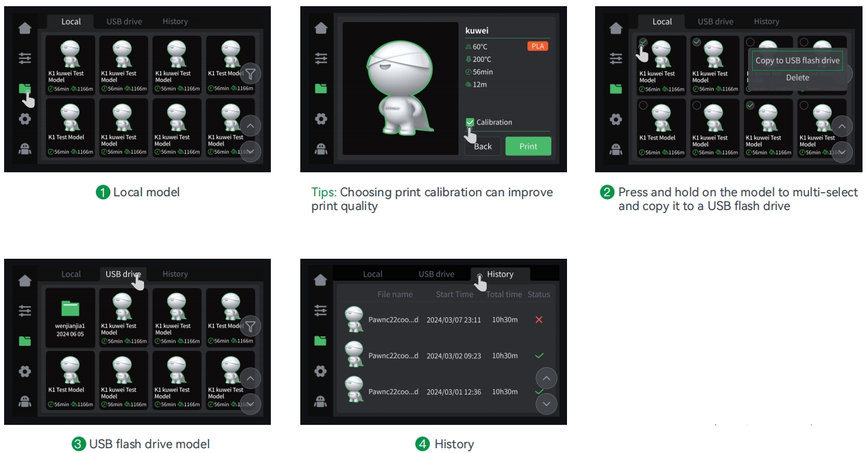Tap robot icon on USB flash drive screen
868x453 pixels.
tap(25, 401)
